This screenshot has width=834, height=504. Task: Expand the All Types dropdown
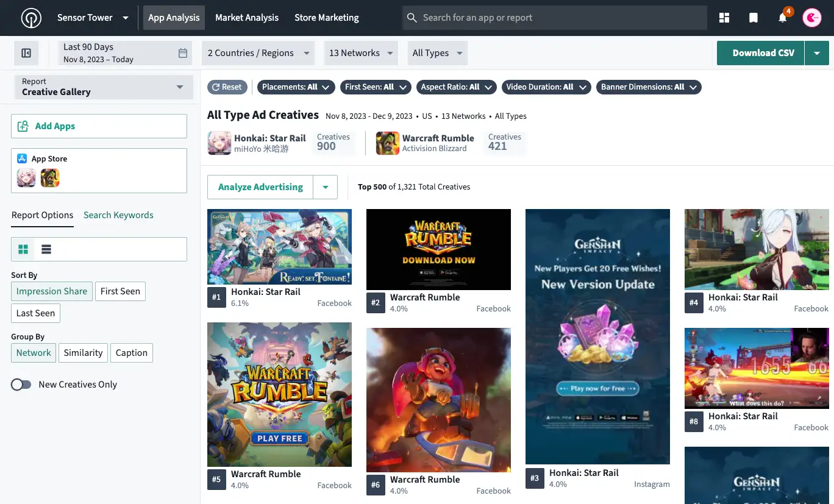(x=437, y=53)
